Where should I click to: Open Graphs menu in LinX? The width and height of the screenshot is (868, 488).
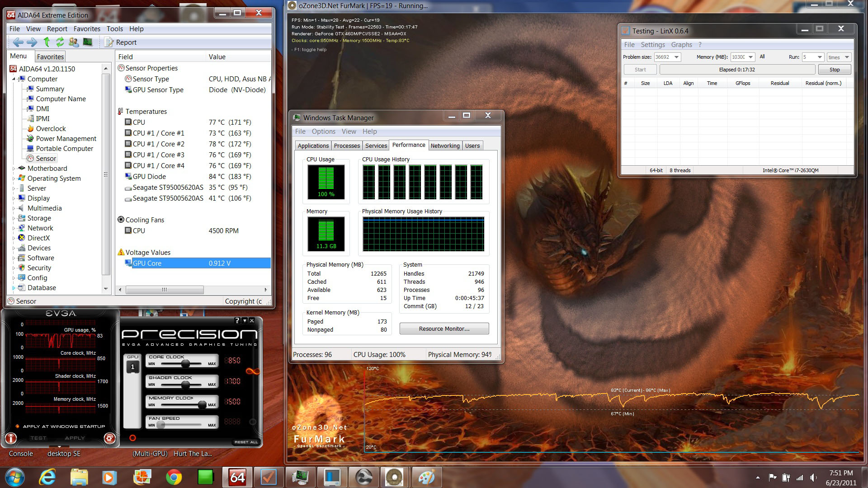tap(681, 44)
